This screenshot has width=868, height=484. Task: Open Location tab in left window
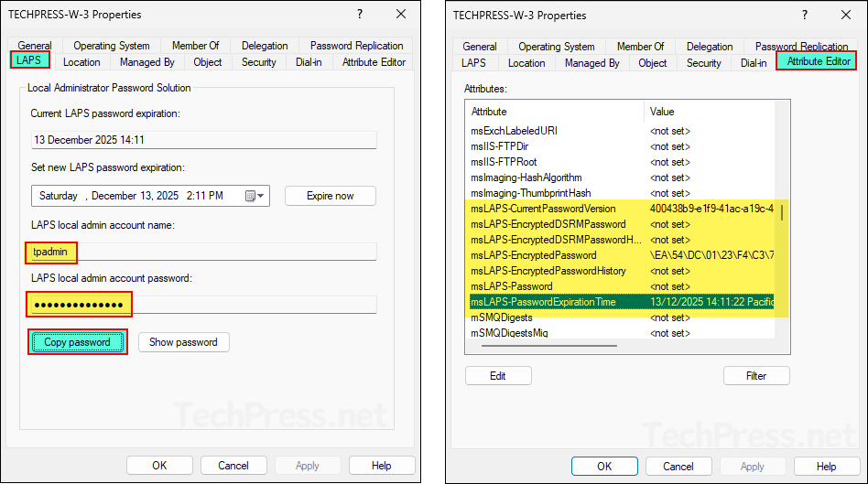click(x=81, y=62)
